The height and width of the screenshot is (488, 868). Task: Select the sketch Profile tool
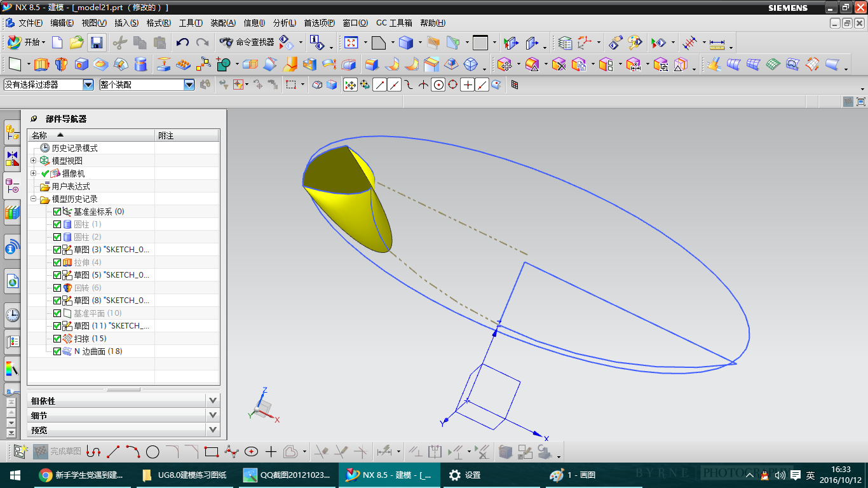click(x=93, y=452)
